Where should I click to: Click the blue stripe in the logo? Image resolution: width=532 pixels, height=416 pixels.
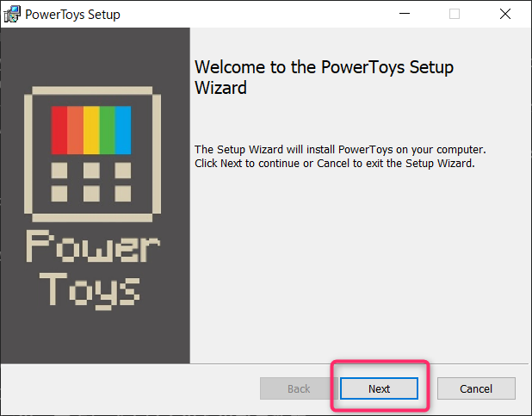[x=123, y=130]
